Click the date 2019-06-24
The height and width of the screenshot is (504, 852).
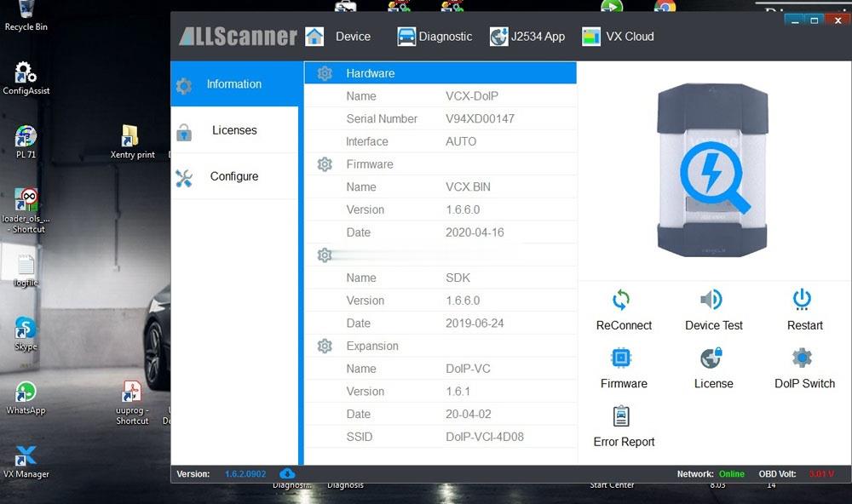pyautogui.click(x=475, y=324)
